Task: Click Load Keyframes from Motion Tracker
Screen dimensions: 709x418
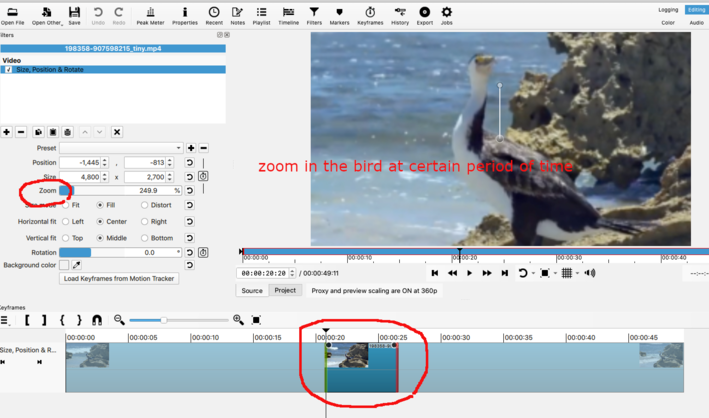Action: click(x=120, y=279)
